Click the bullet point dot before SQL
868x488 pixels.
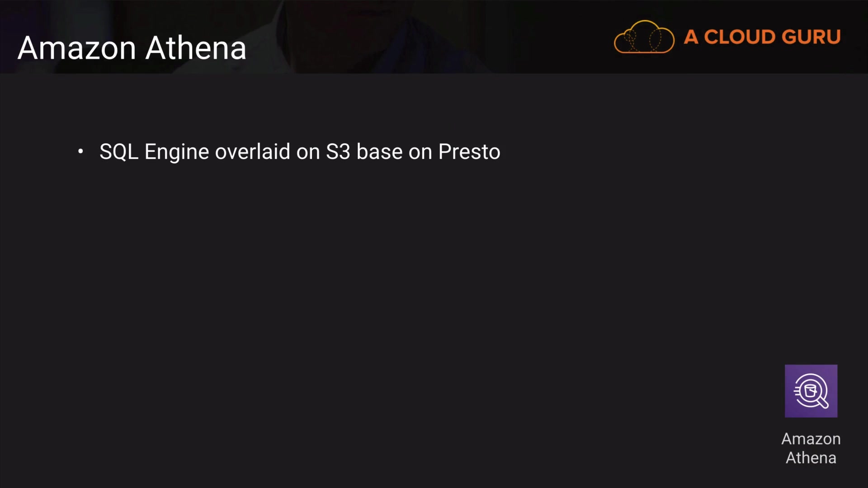80,151
